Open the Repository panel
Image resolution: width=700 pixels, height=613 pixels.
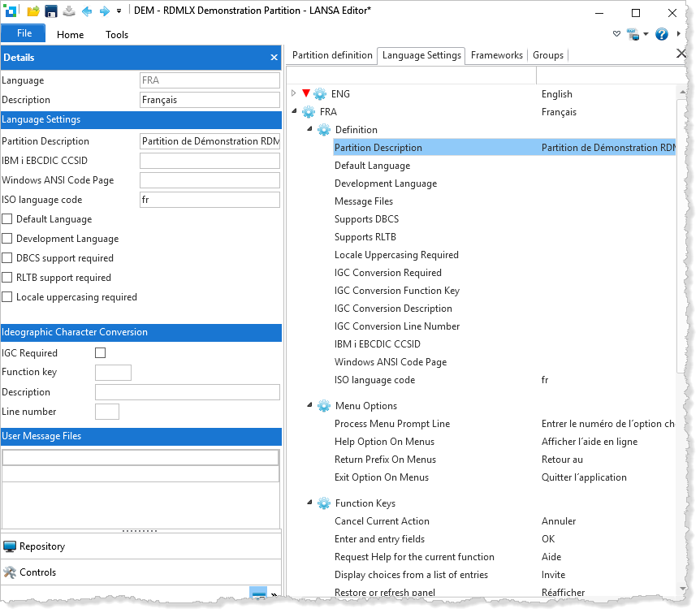pos(141,546)
